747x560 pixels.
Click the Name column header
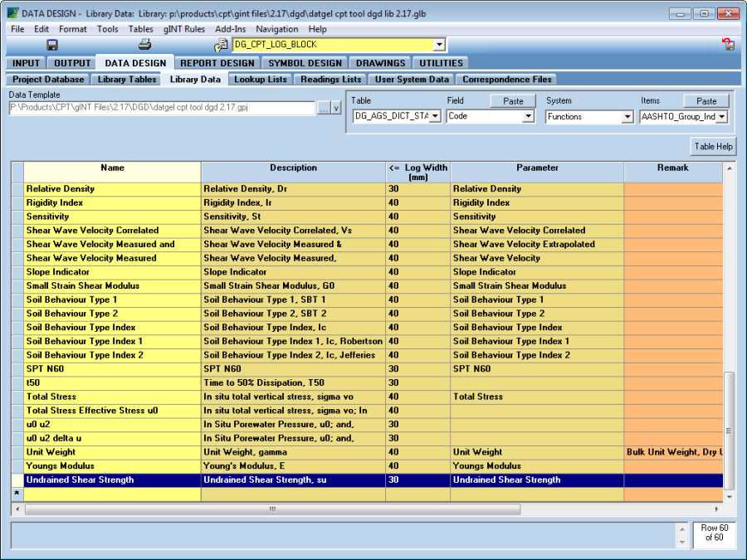point(112,168)
